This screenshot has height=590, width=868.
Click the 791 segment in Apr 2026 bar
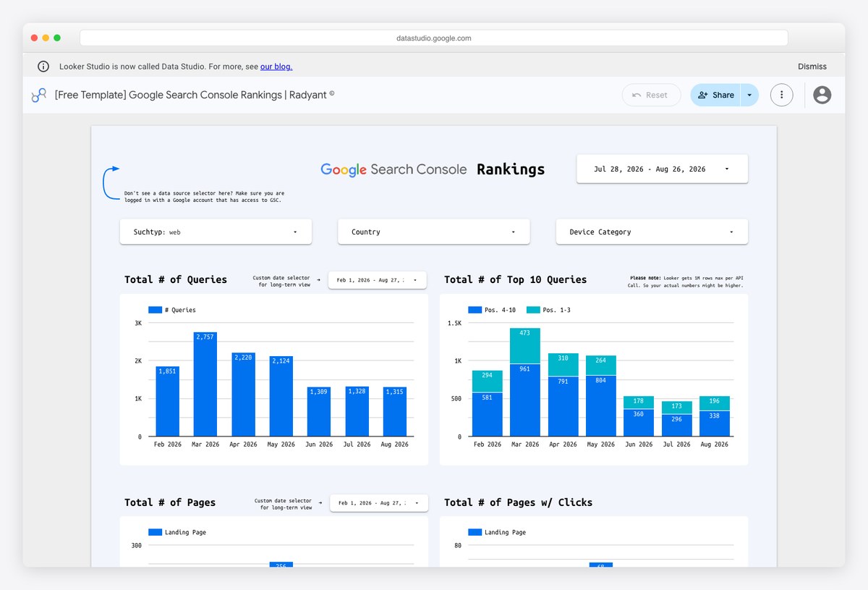[563, 407]
